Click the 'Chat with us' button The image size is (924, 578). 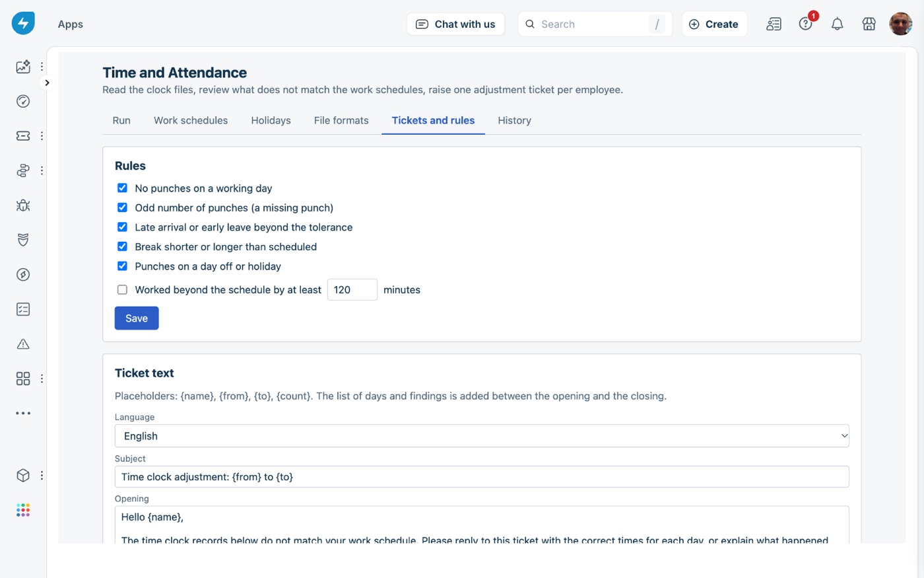click(x=455, y=24)
